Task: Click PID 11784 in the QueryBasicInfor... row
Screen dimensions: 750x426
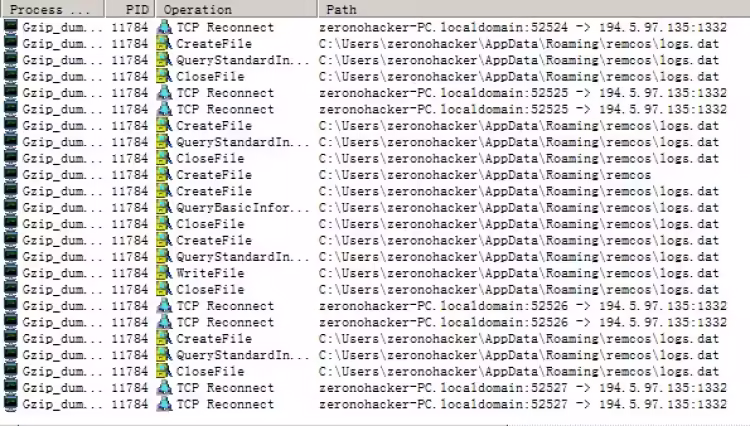Action: tap(130, 208)
